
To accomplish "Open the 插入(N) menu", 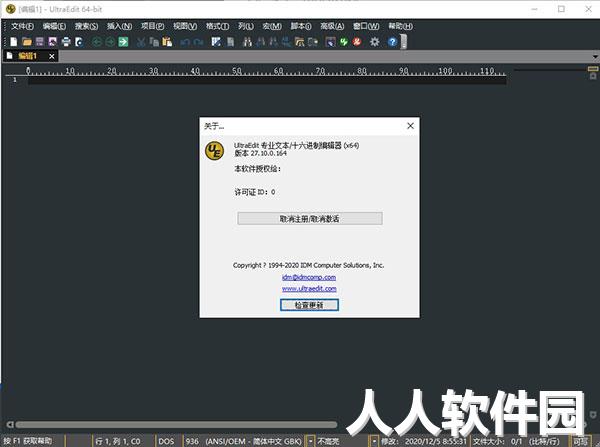I will tap(119, 26).
